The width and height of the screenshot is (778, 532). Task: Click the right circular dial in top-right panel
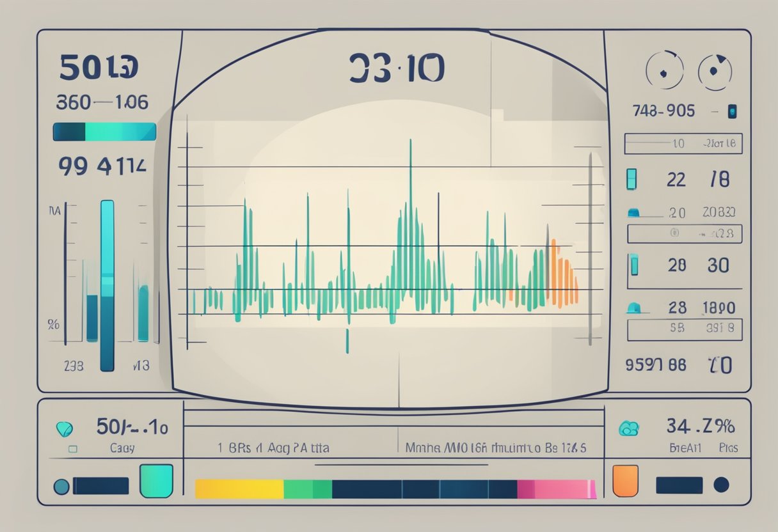715,70
